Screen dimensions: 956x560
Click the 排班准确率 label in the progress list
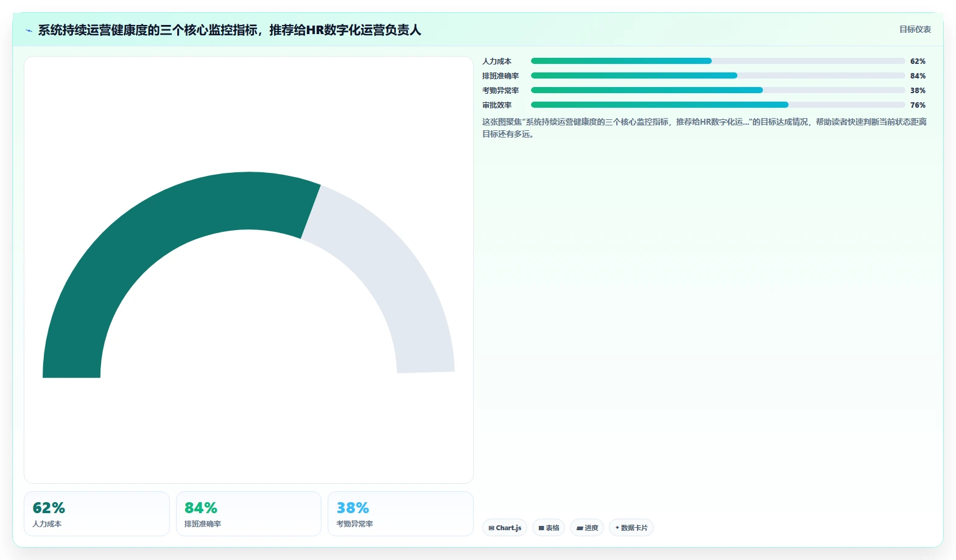pos(501,75)
